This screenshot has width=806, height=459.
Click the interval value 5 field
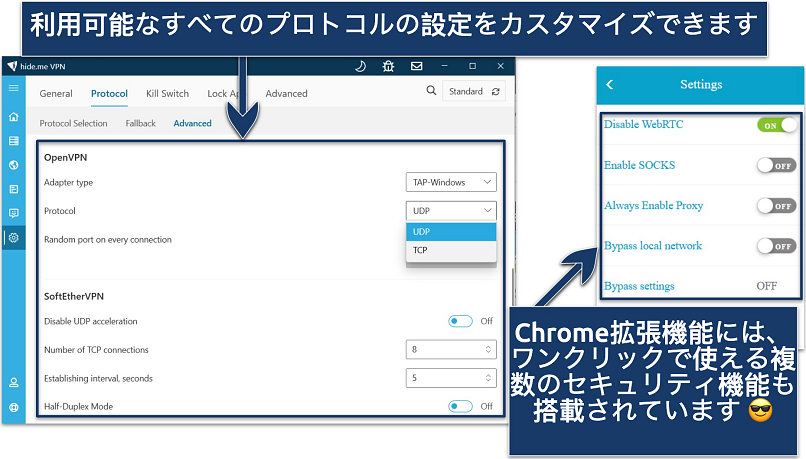[x=451, y=378]
